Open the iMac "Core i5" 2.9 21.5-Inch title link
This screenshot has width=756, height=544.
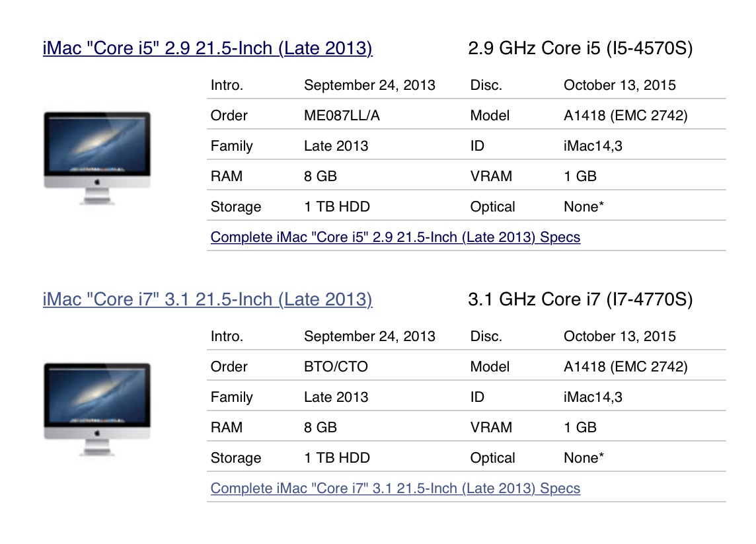pyautogui.click(x=208, y=48)
